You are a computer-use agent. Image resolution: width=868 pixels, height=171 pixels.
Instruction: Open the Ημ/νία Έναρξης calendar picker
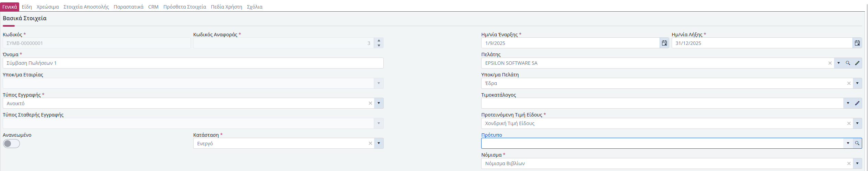tap(664, 43)
